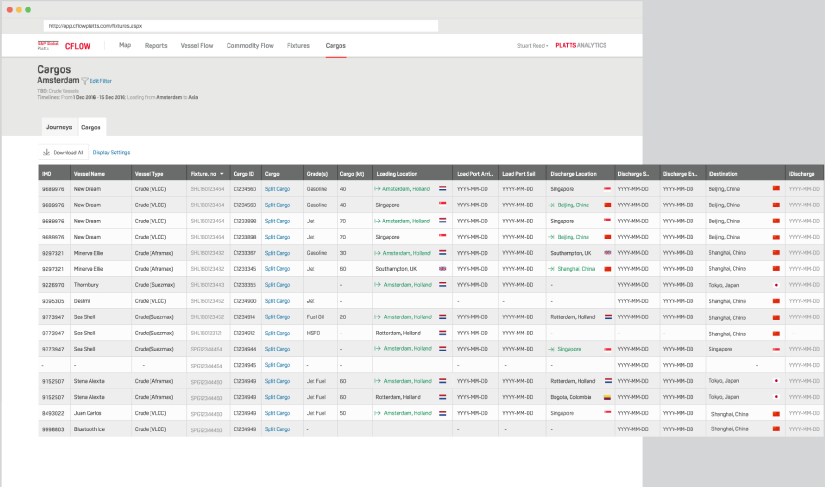Screen dimensions: 825x487
Task: Click the China flag in Bluetooth Ice row
Action: pos(776,429)
